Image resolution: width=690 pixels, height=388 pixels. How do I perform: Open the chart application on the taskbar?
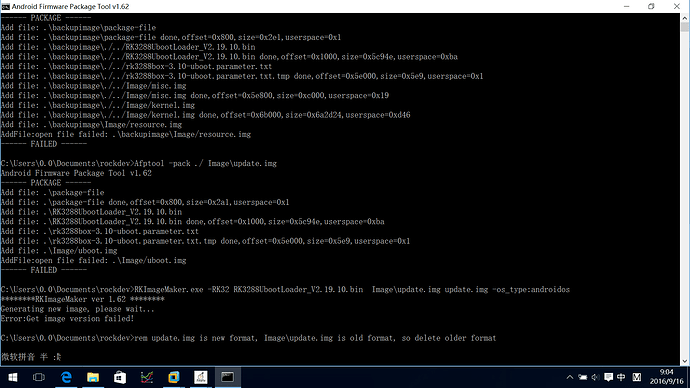tap(147, 377)
